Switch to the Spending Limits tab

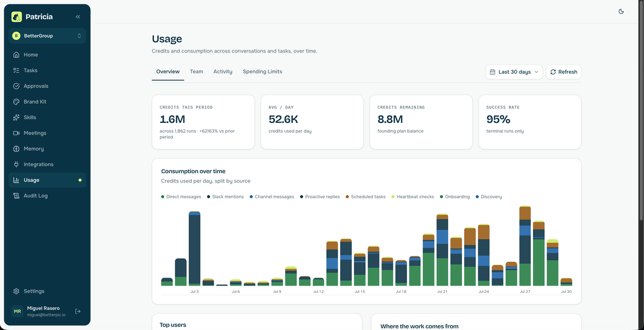coord(262,71)
